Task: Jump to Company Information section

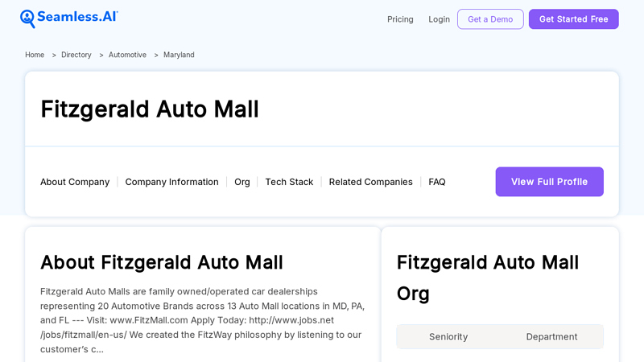Action: 171,182
